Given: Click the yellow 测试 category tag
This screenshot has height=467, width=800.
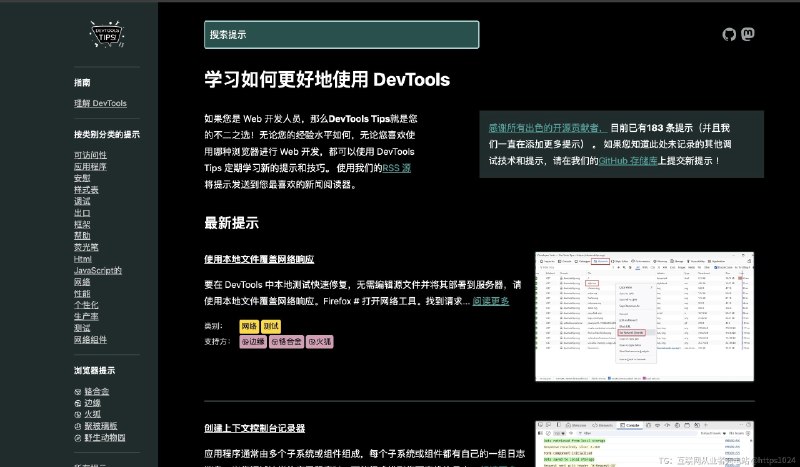Looking at the screenshot, I should click(x=270, y=326).
